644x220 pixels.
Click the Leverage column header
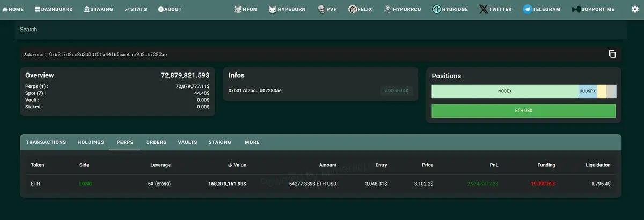point(160,165)
